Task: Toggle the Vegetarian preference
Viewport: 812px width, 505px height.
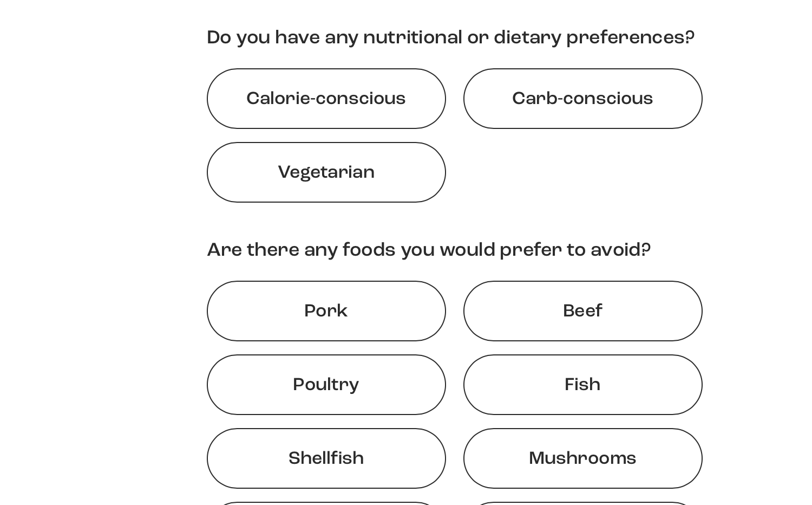Action: [x=326, y=172]
